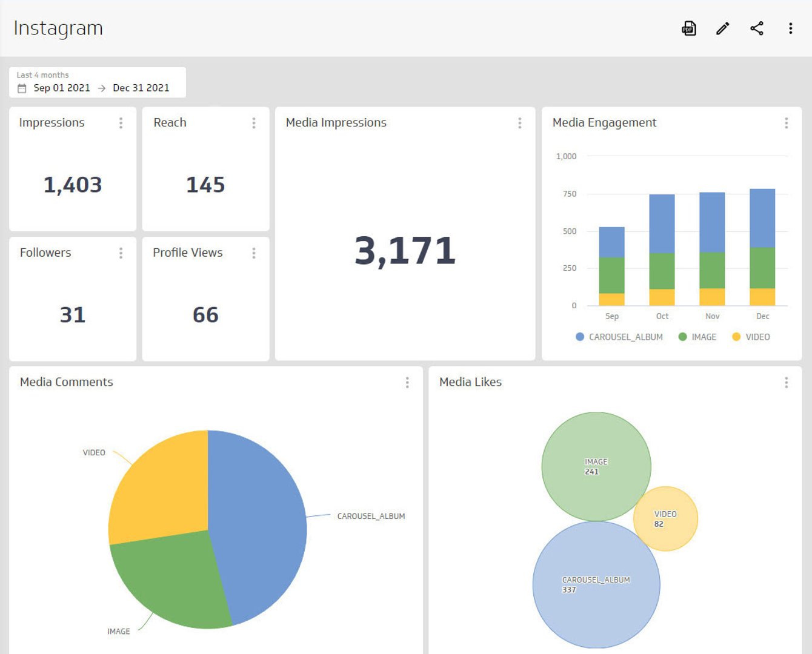The width and height of the screenshot is (812, 654).
Task: Click the calendar icon in date range
Action: 22,88
